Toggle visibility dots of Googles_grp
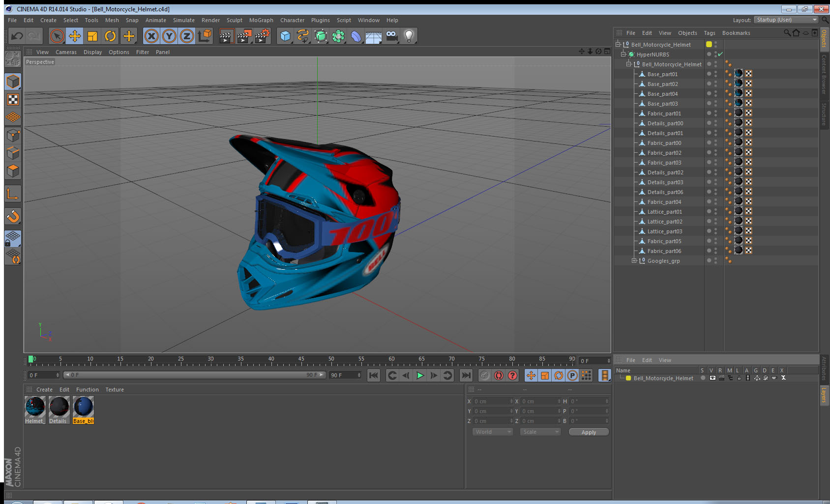830x504 pixels. click(x=715, y=260)
